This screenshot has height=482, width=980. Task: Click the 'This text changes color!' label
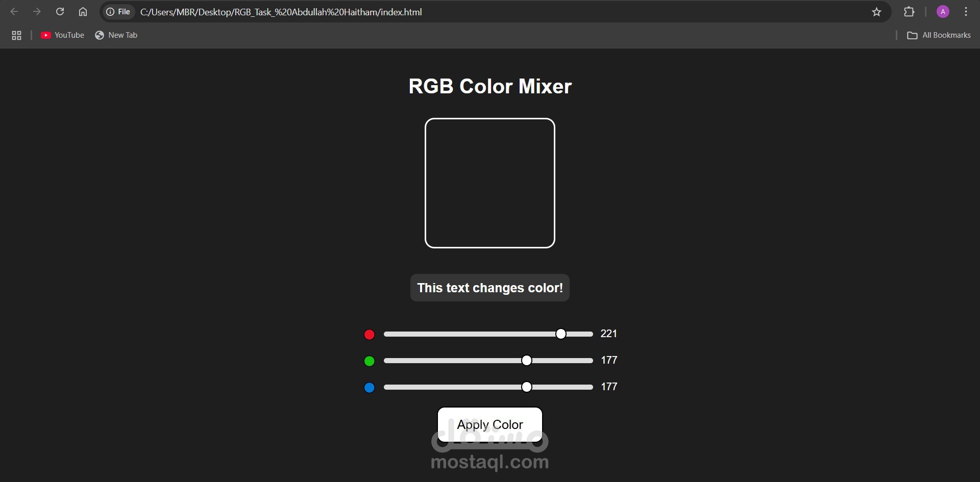pyautogui.click(x=490, y=288)
